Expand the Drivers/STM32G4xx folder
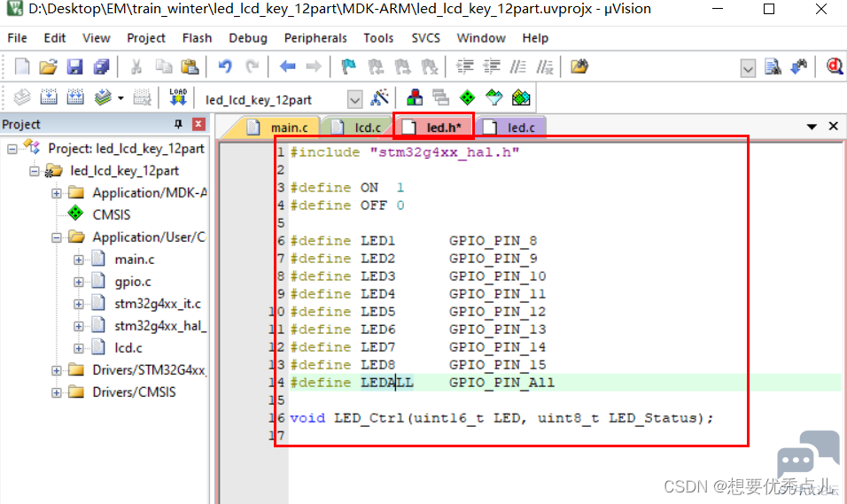 pyautogui.click(x=56, y=370)
